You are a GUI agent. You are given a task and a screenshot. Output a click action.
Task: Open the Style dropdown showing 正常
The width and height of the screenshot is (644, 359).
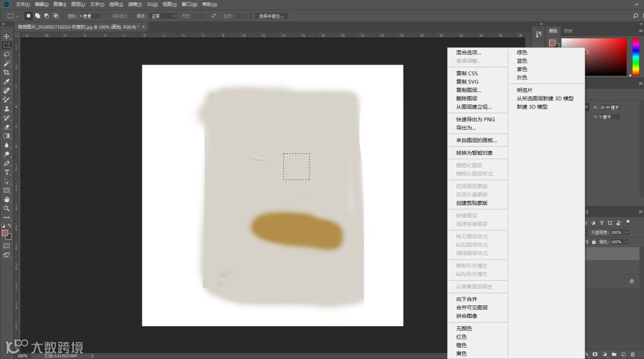pos(163,16)
